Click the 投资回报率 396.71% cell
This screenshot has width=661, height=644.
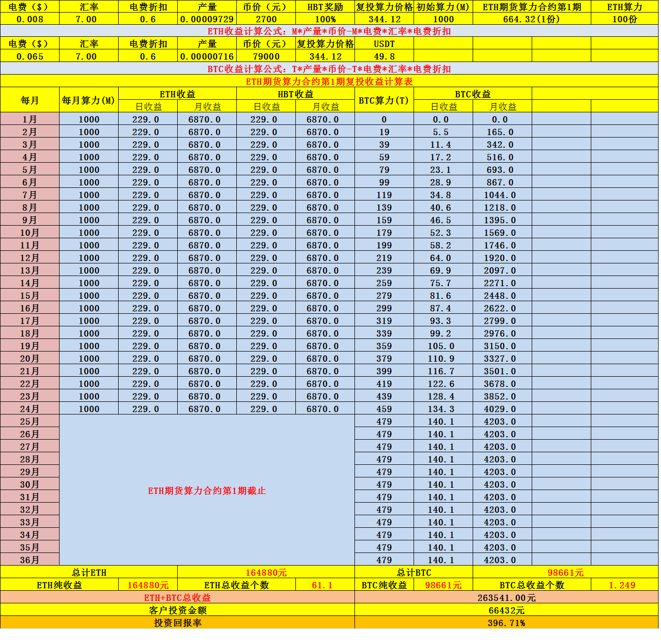point(507,624)
